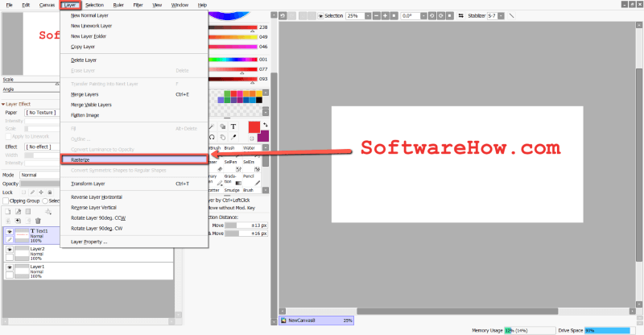This screenshot has height=335, width=644.
Task: Choose Layer Property menu entry
Action: (134, 242)
